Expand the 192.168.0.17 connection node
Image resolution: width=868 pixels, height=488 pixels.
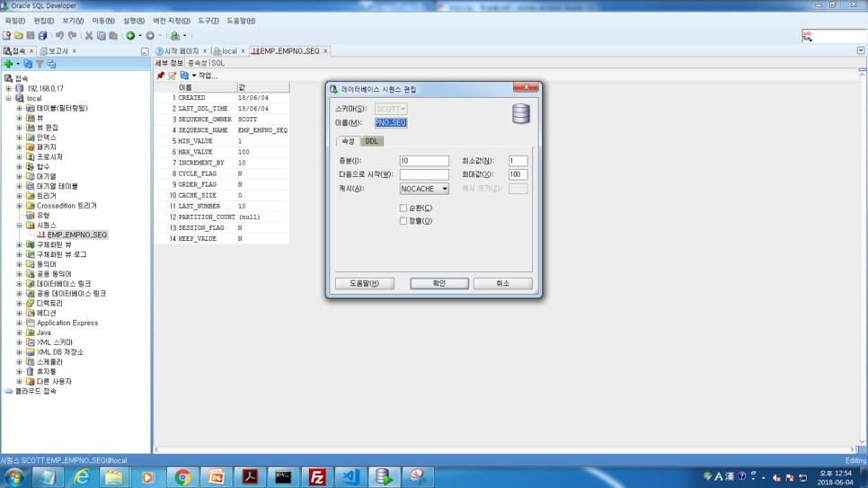[x=8, y=88]
